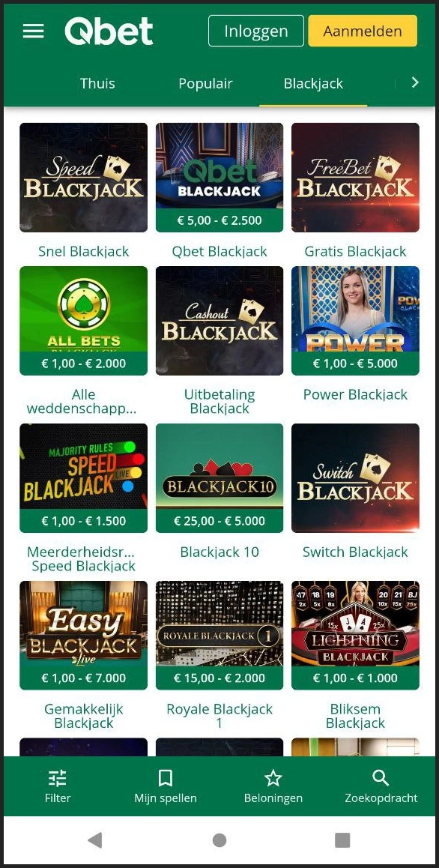Open Lightning Blackjack thumbnail
Screen dimensions: 439x868
coord(355,635)
